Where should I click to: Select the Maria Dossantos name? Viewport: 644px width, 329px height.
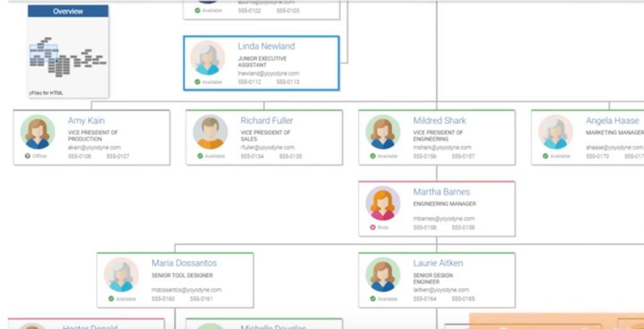(x=184, y=263)
